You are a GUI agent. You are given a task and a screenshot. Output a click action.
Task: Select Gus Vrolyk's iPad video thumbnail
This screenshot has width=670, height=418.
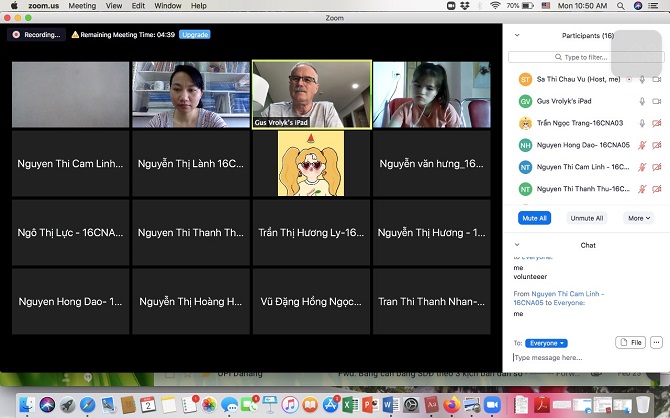[x=311, y=94]
